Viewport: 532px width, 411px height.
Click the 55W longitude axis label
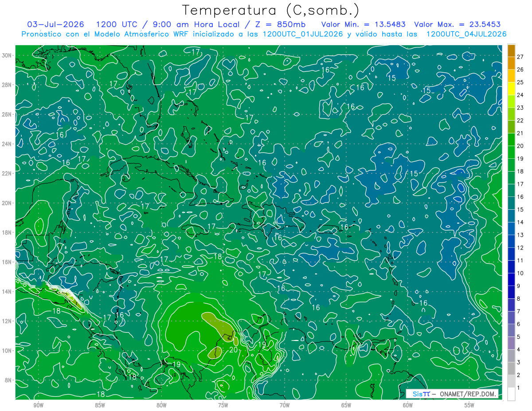[x=469, y=406]
